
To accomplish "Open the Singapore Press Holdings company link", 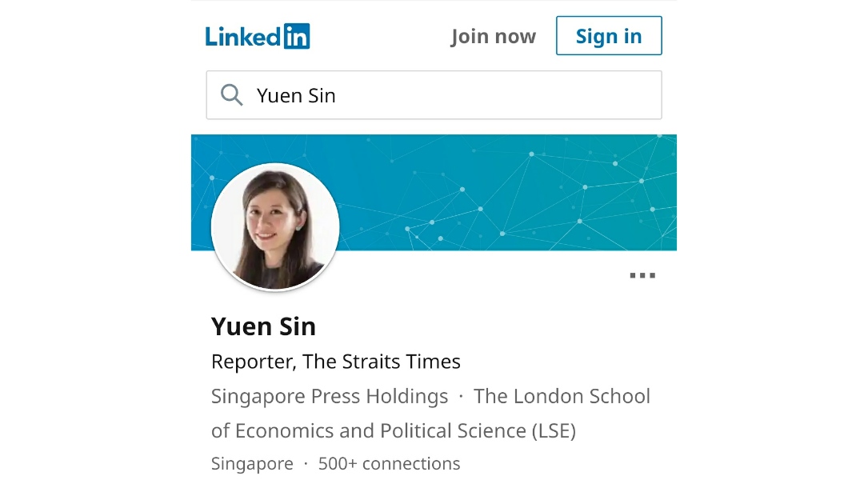I will (x=330, y=396).
